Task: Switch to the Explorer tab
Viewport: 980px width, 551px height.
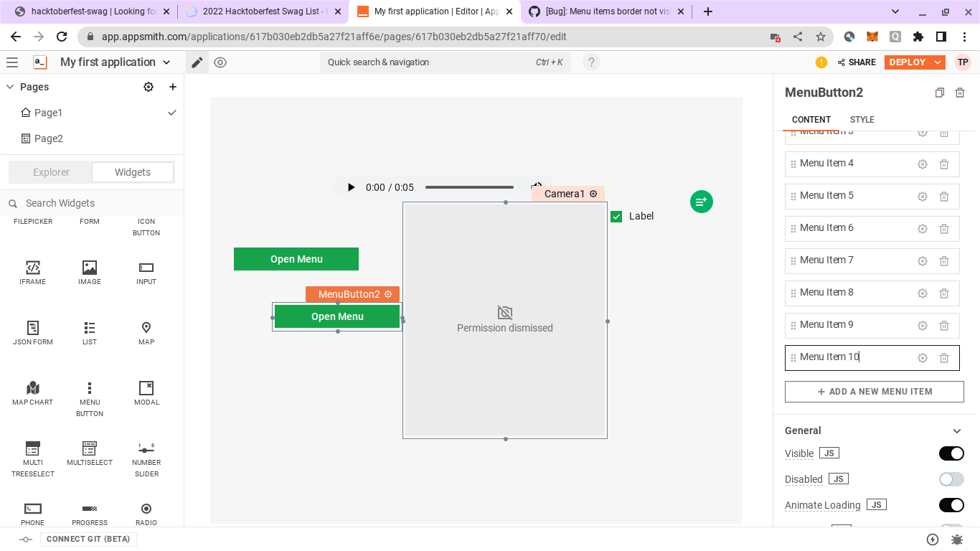Action: point(51,172)
